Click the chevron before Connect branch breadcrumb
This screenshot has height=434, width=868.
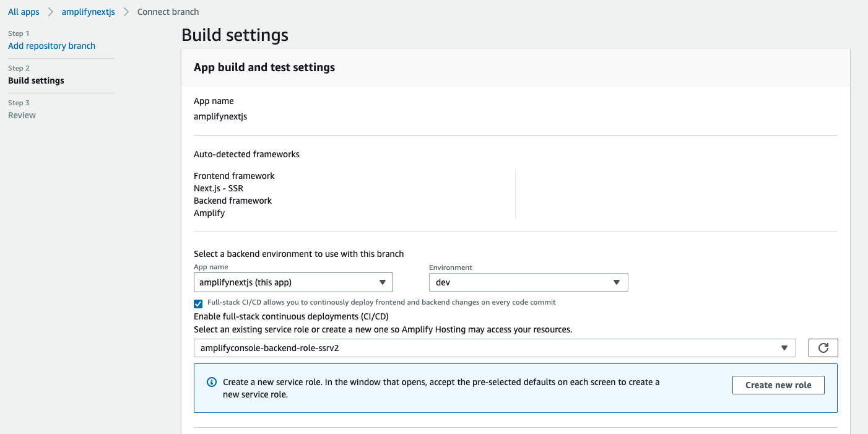point(126,12)
